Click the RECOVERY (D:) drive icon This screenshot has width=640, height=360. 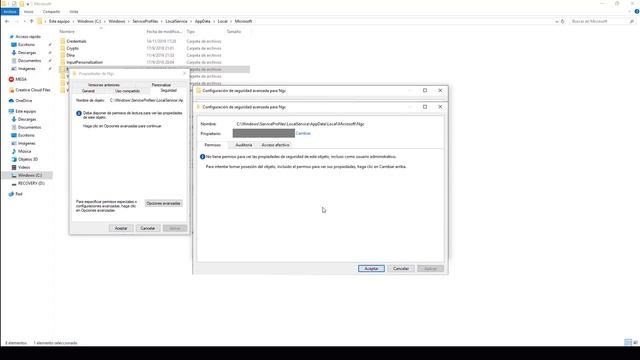click(14, 183)
